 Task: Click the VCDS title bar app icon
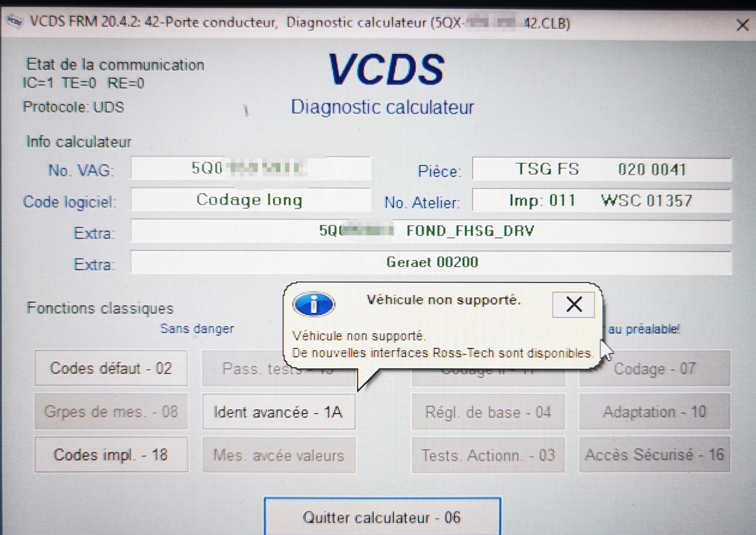(x=15, y=21)
